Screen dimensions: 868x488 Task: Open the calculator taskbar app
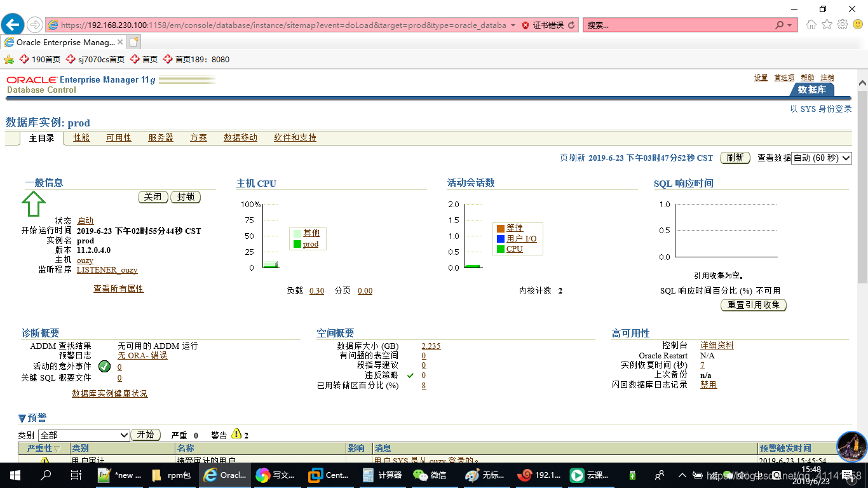[382, 475]
